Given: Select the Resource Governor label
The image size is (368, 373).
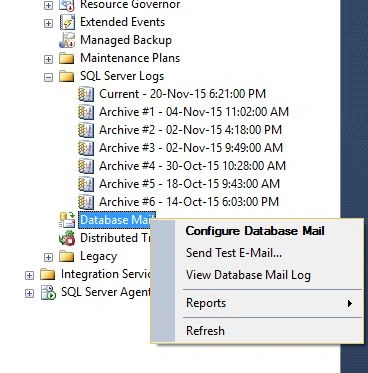Looking at the screenshot, I should click(x=130, y=5).
